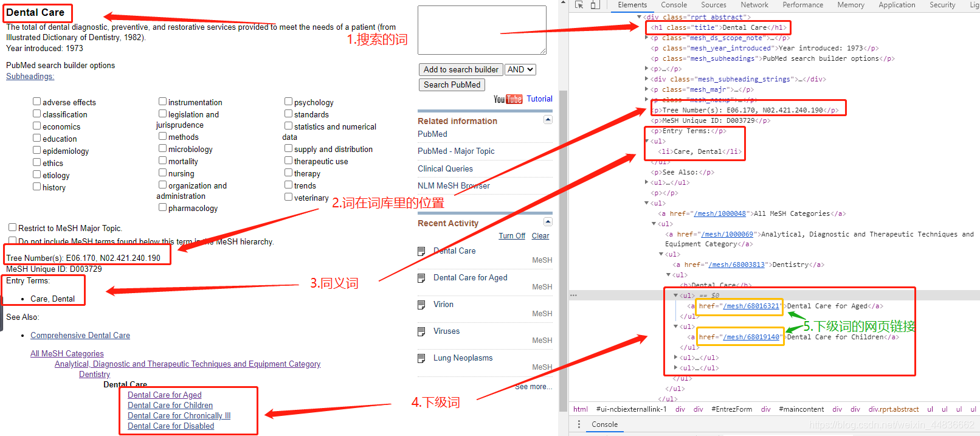Open the /mesh/68003813 href in Elements
Image resolution: width=980 pixels, height=436 pixels.
pyautogui.click(x=737, y=265)
